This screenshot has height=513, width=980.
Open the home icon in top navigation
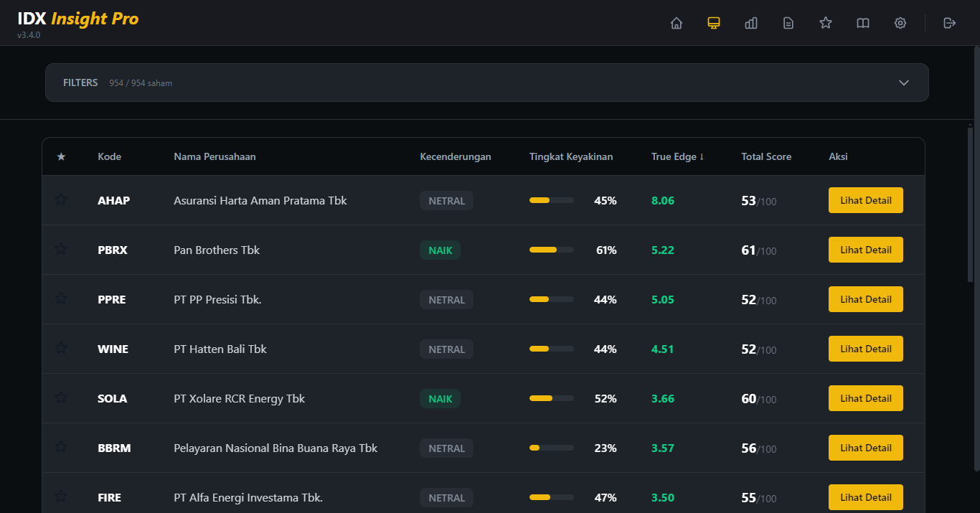676,23
